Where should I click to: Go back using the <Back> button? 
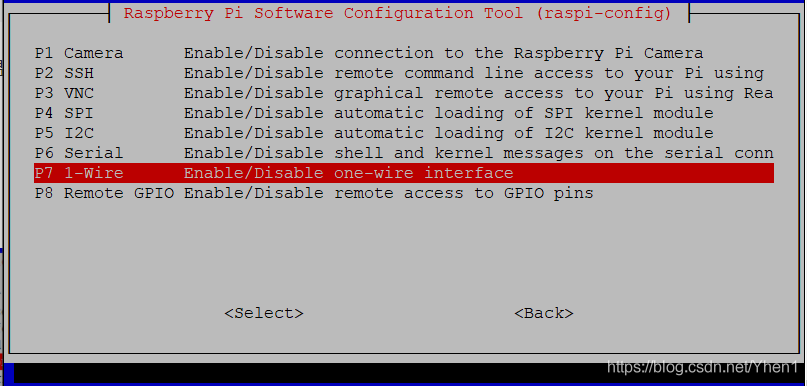[544, 313]
